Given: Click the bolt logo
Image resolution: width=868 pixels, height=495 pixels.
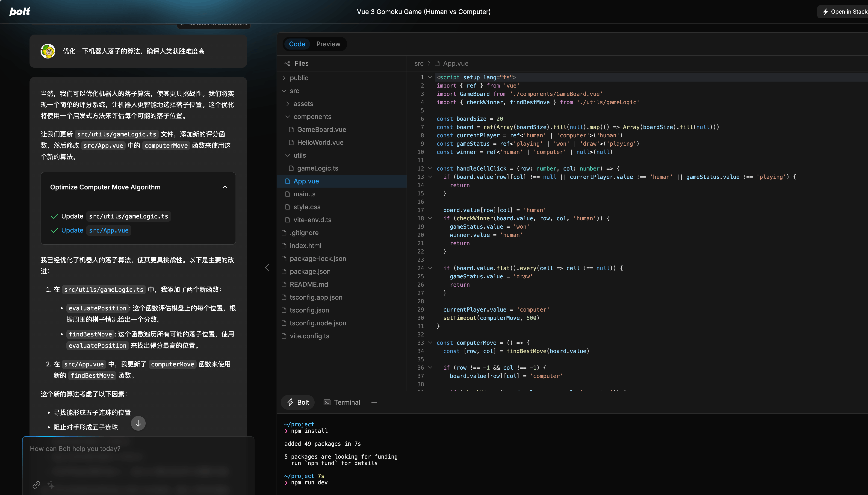Looking at the screenshot, I should [20, 12].
